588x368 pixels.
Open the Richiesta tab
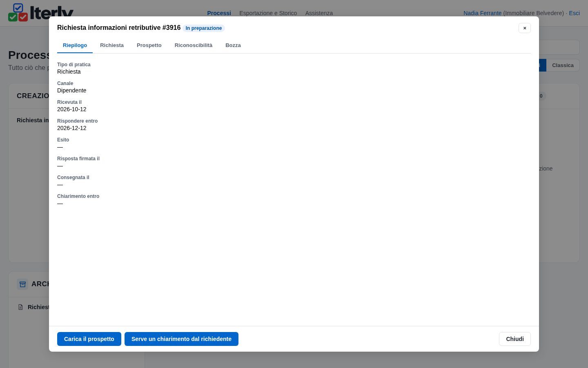(112, 45)
